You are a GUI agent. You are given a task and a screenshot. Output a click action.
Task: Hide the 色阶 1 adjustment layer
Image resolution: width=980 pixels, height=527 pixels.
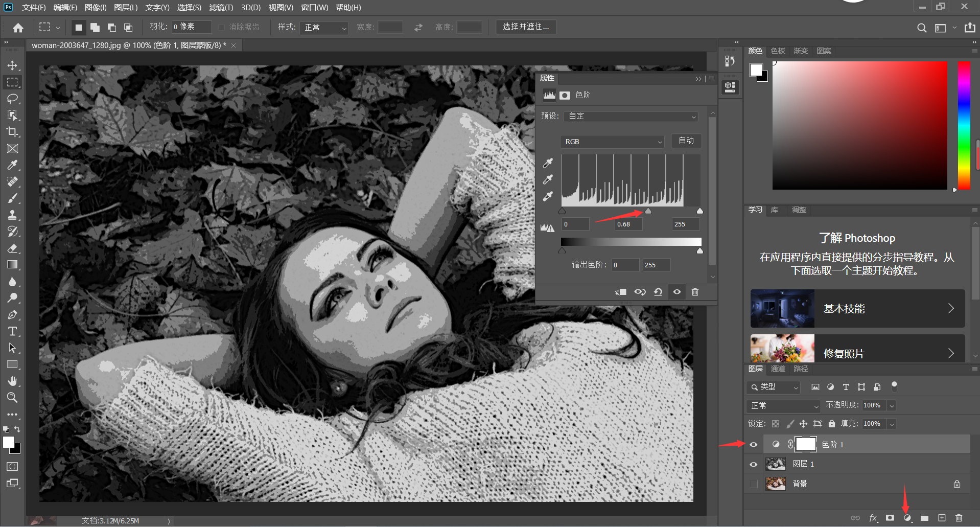pos(753,445)
